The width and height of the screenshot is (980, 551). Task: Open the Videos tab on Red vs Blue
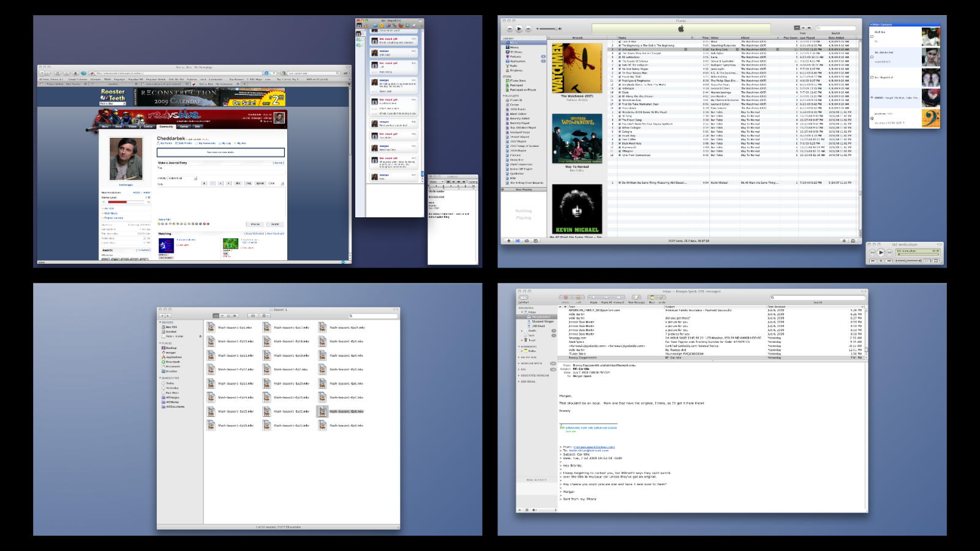click(x=132, y=127)
